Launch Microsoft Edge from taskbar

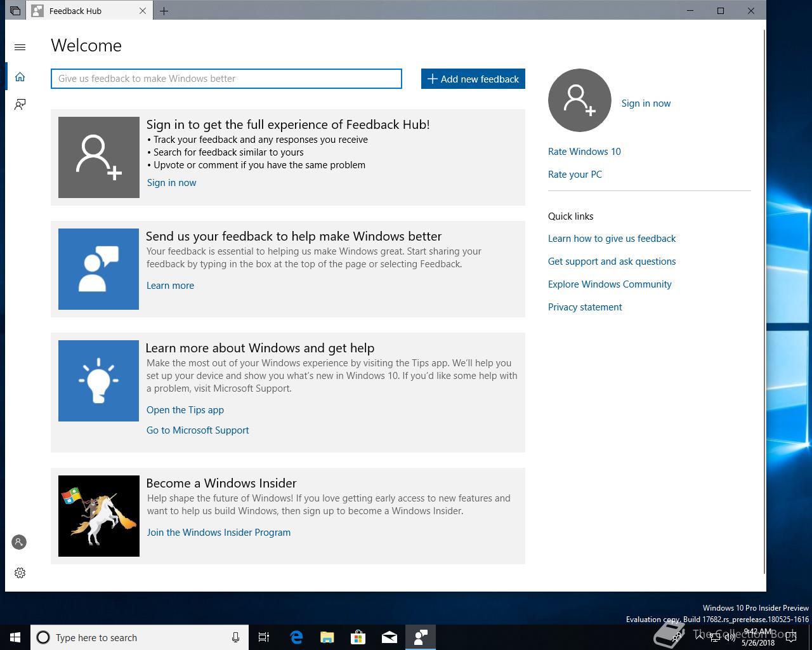coord(296,637)
